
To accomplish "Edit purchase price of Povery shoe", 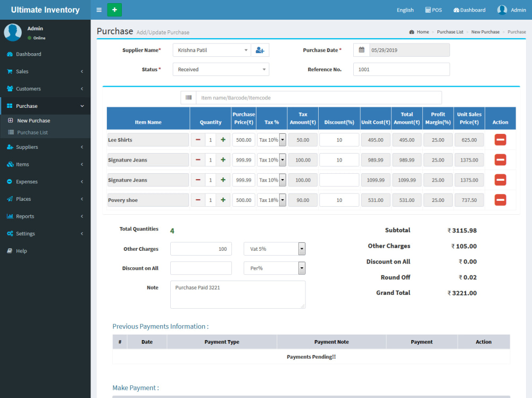I will click(244, 200).
